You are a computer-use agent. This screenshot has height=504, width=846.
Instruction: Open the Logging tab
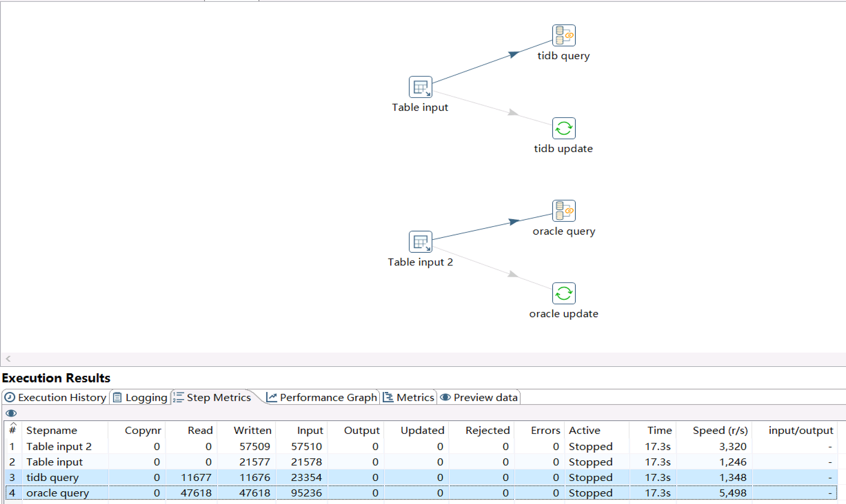point(140,398)
